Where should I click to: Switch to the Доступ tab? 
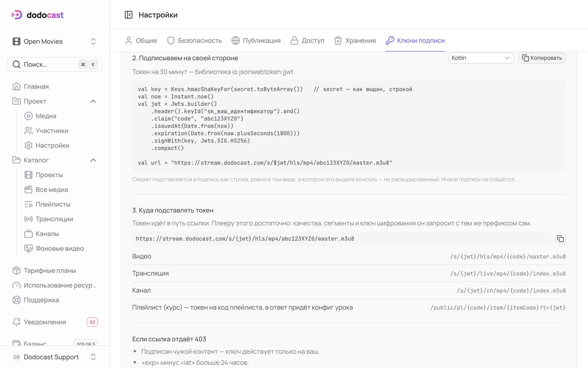coord(308,40)
